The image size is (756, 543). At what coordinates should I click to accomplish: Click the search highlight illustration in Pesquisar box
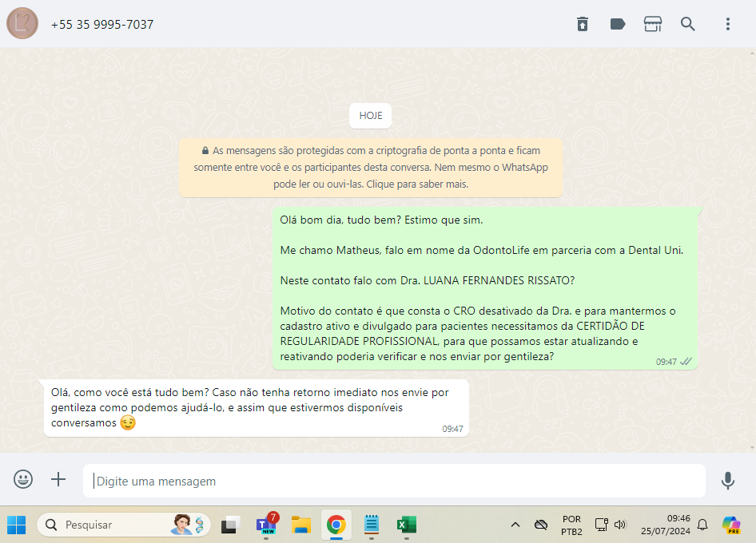188,525
